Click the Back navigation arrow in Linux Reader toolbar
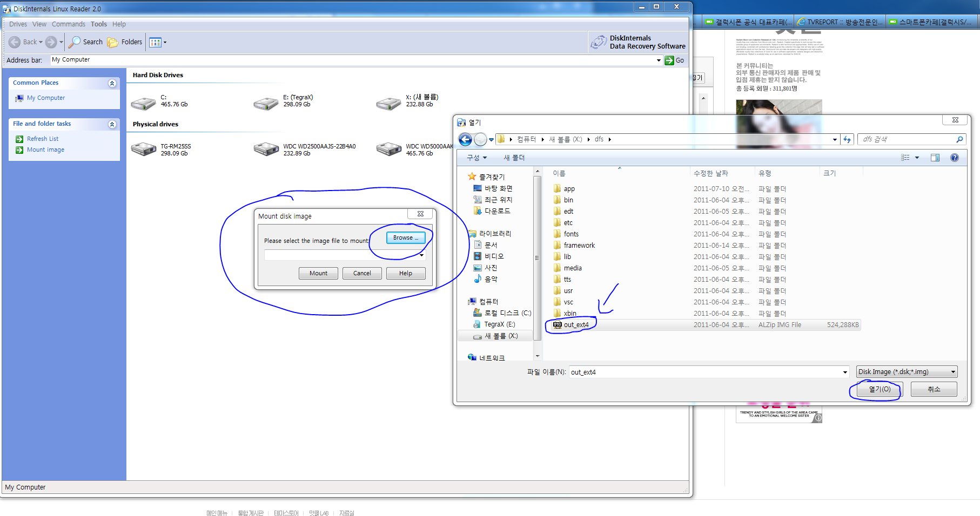 (15, 42)
